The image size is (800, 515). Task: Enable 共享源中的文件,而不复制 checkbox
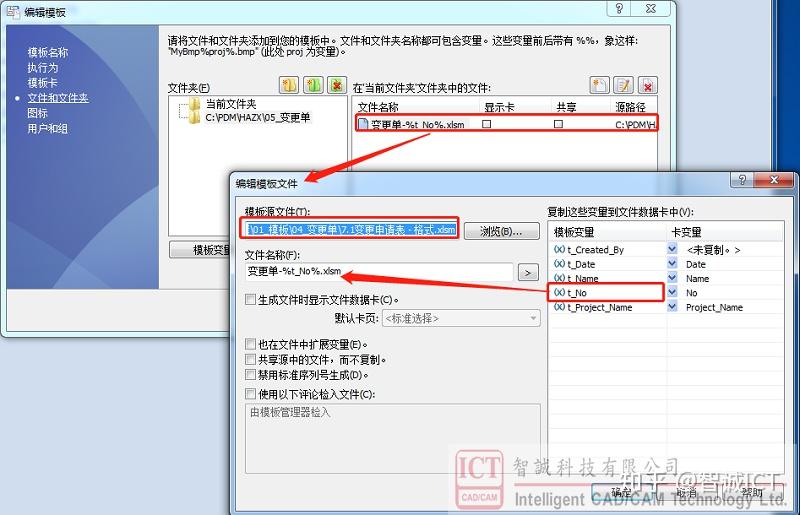coord(250,359)
